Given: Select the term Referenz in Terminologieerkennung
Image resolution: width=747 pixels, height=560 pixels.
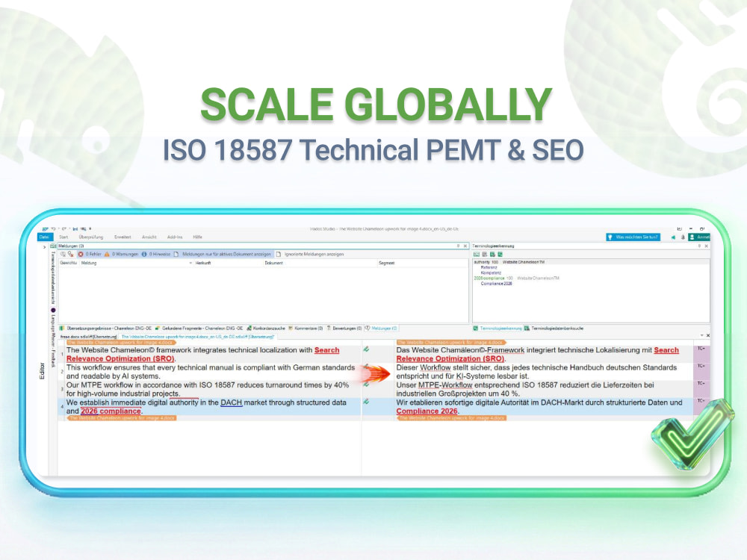Looking at the screenshot, I should (x=489, y=267).
